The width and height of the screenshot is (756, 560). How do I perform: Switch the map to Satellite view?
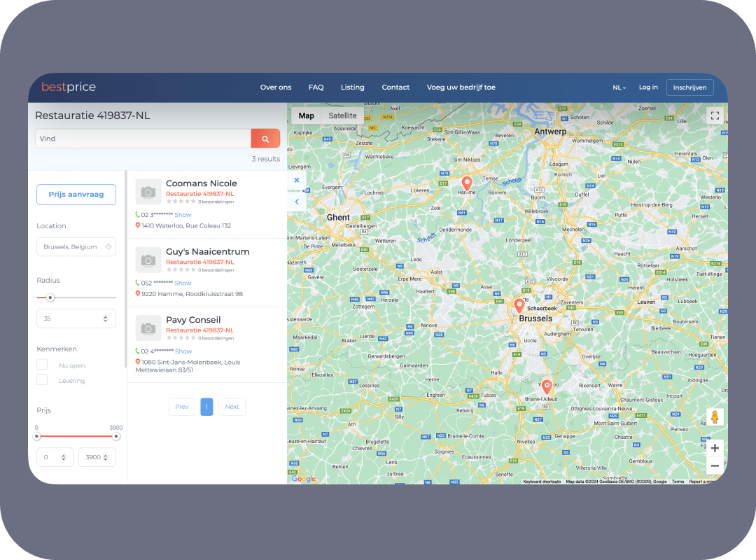[342, 116]
